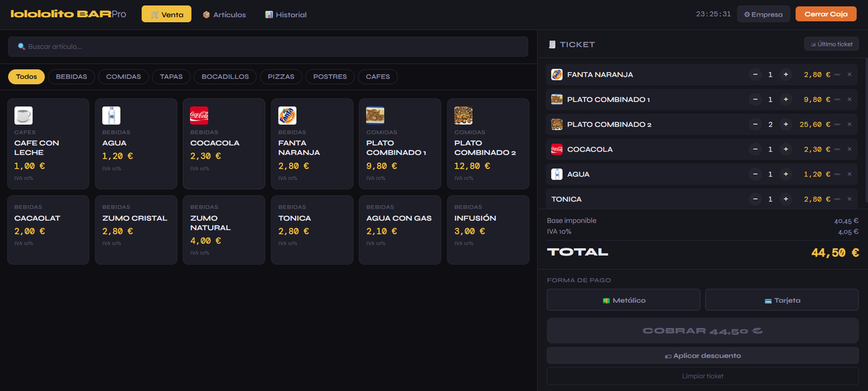The image size is (868, 391).
Task: Open the Venta tab
Action: coord(166,14)
